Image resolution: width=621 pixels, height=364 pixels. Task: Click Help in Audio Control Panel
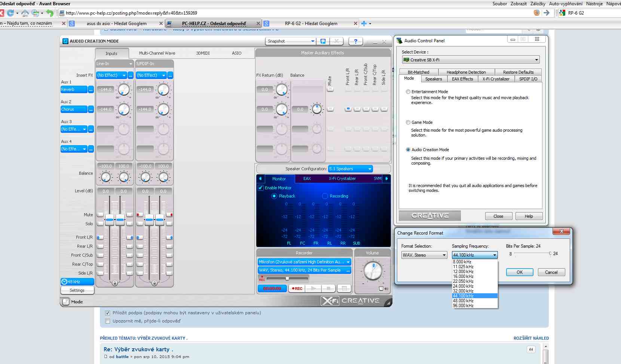click(x=529, y=216)
